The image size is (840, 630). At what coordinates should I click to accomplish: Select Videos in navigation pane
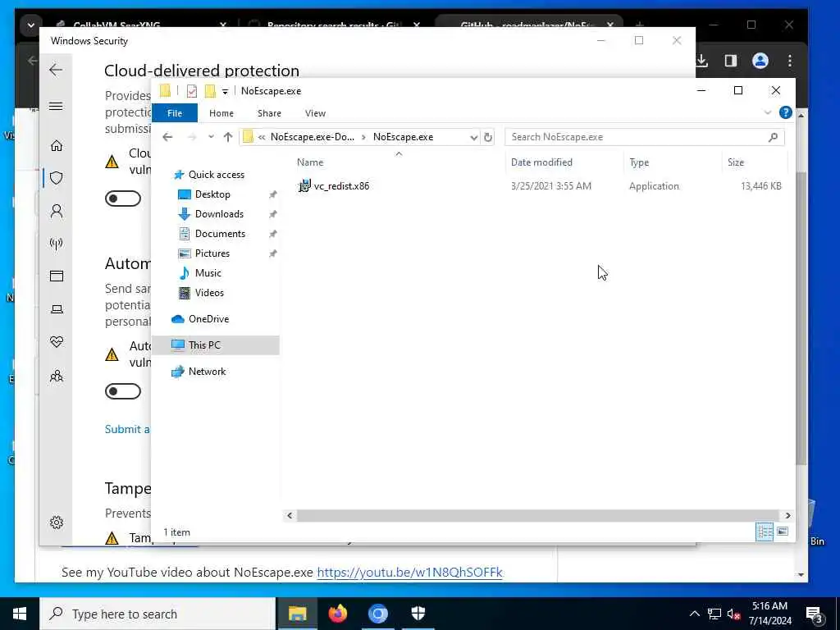click(x=209, y=293)
